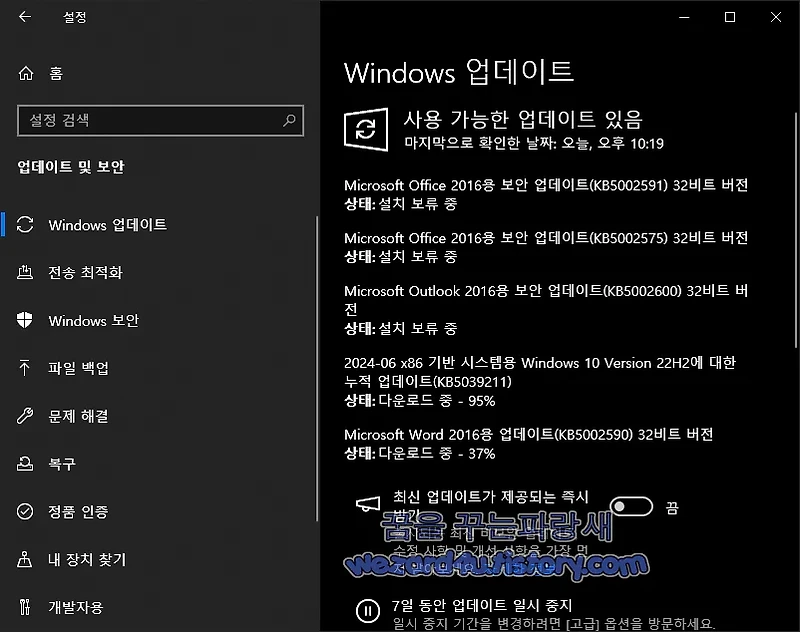Click the 파일 백업 upload arrow icon

point(24,368)
